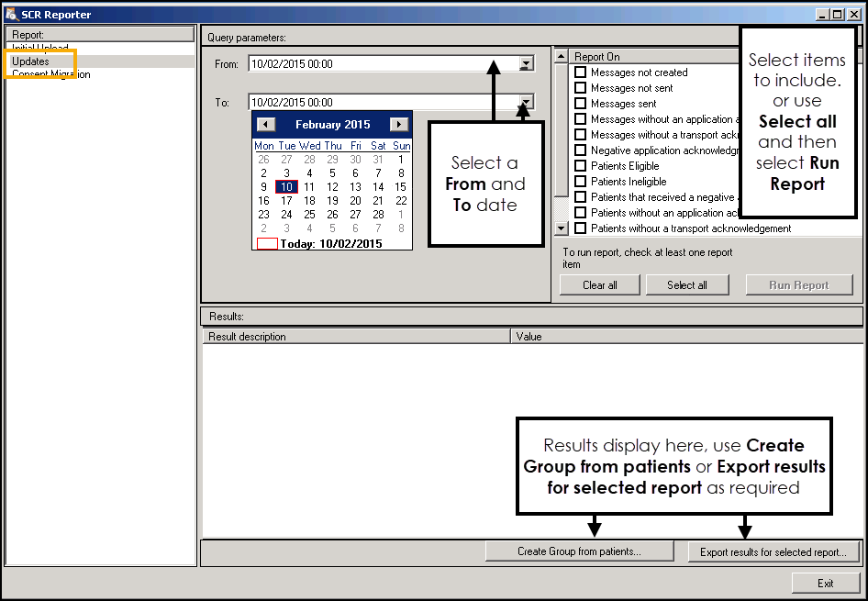Select the Updates report type
The image size is (868, 601).
(x=31, y=61)
